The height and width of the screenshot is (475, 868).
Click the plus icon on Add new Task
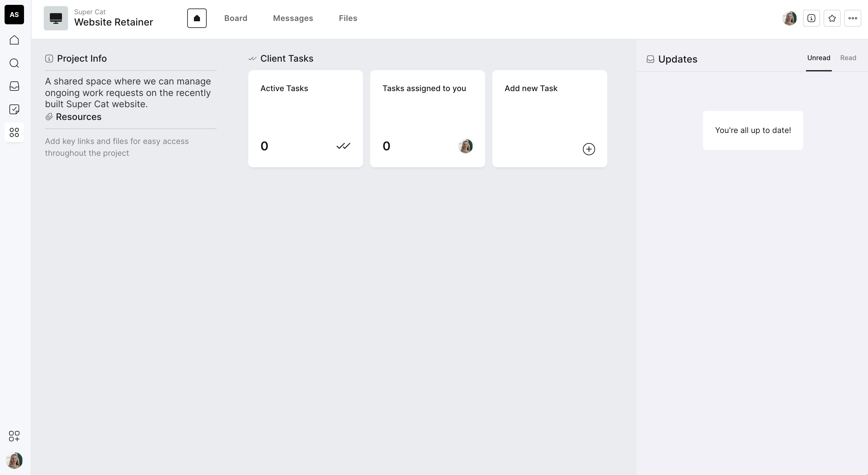(x=589, y=149)
